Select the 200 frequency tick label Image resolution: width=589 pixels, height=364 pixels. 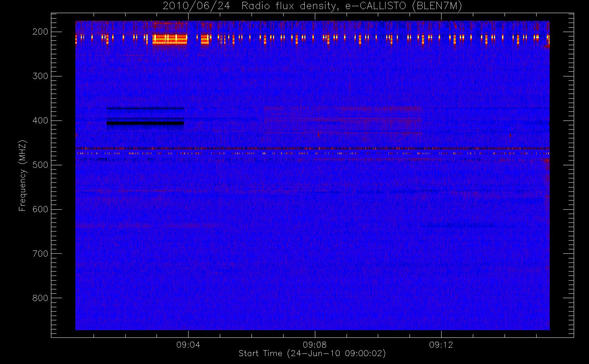(40, 32)
